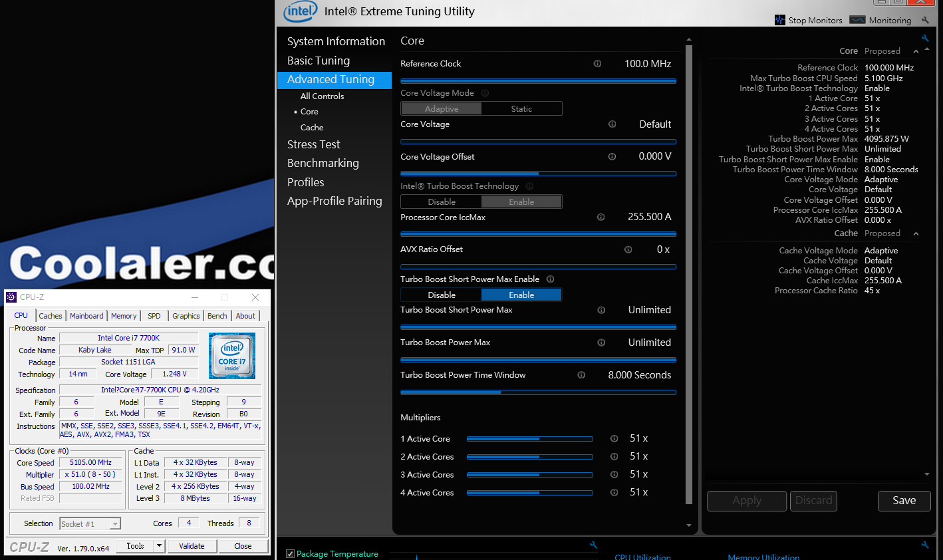
Task: Click wrench icon in Package Temperature panel
Action: (x=593, y=545)
